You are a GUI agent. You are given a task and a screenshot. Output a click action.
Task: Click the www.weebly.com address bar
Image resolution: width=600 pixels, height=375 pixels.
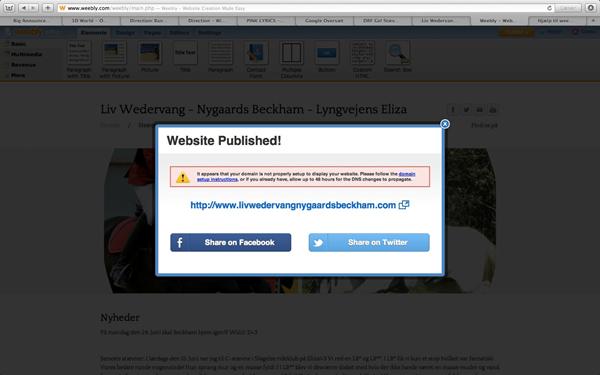click(x=302, y=8)
